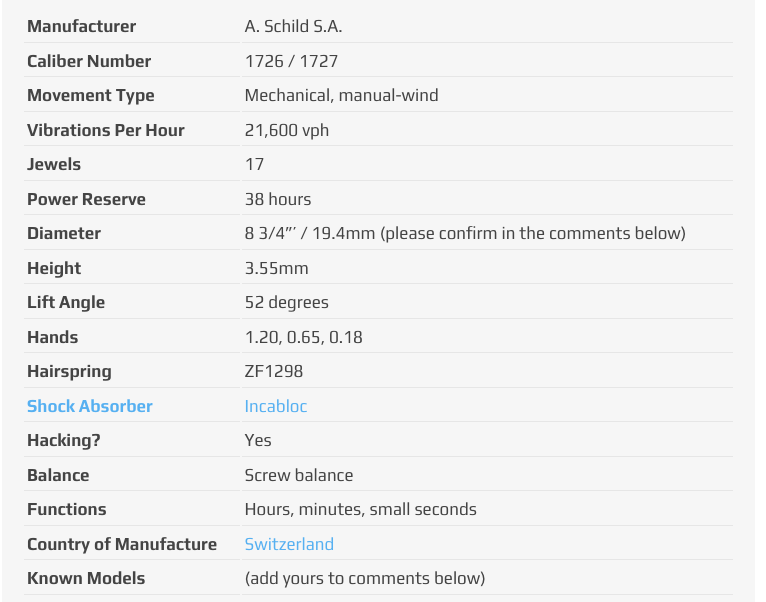
Task: Click the Movement Type label
Action: click(90, 95)
